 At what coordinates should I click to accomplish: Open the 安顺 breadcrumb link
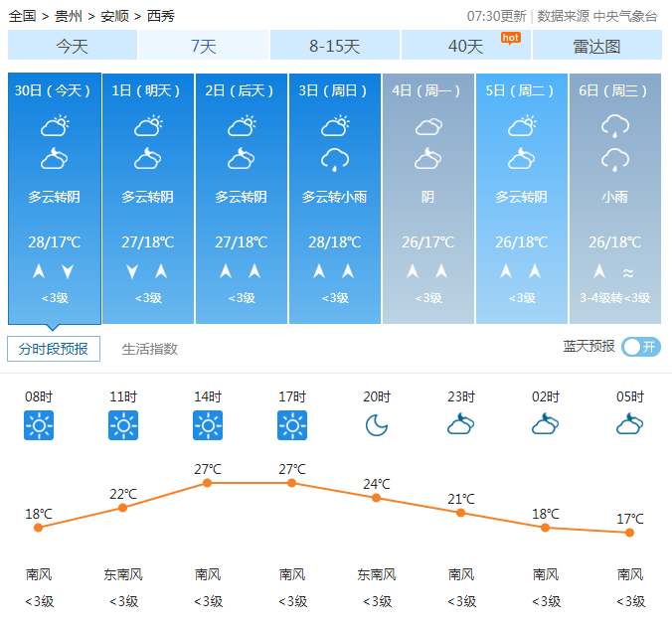click(x=114, y=16)
